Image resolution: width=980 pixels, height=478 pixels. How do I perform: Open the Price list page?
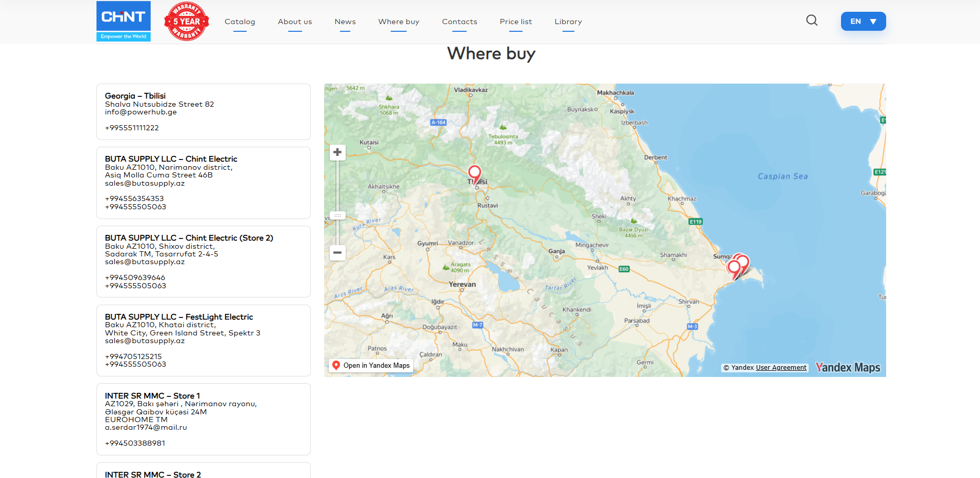point(516,22)
